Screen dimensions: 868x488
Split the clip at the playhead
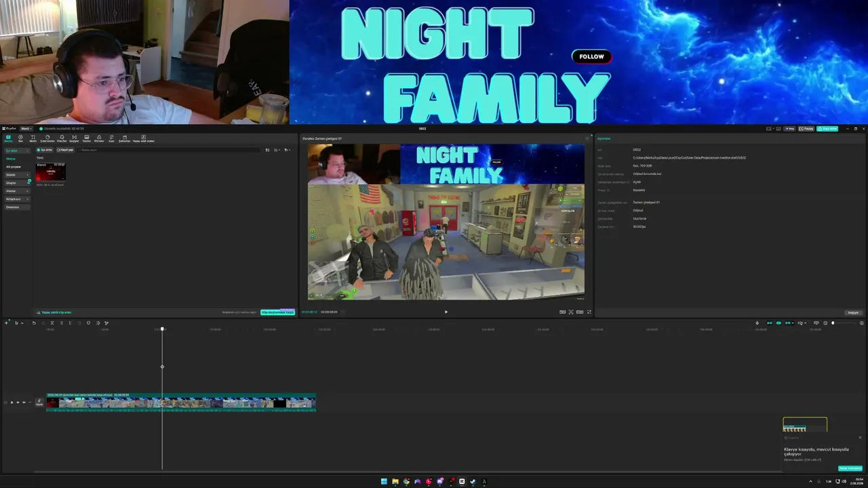coord(52,323)
